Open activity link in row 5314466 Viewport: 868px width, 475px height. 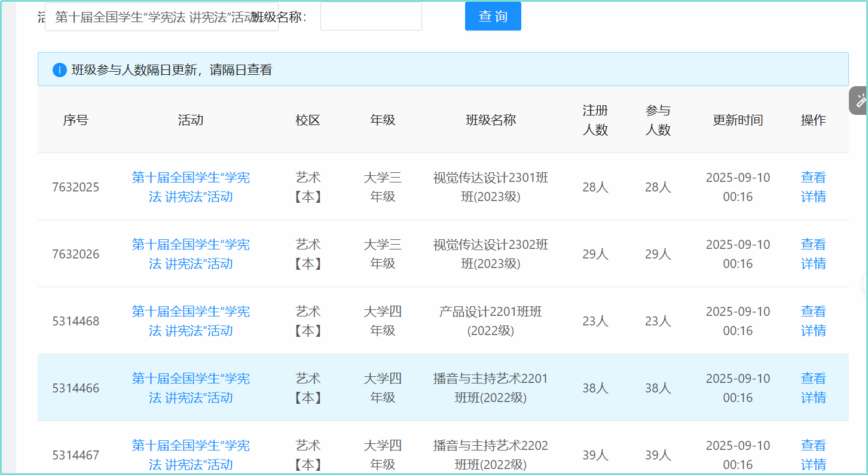pyautogui.click(x=191, y=388)
